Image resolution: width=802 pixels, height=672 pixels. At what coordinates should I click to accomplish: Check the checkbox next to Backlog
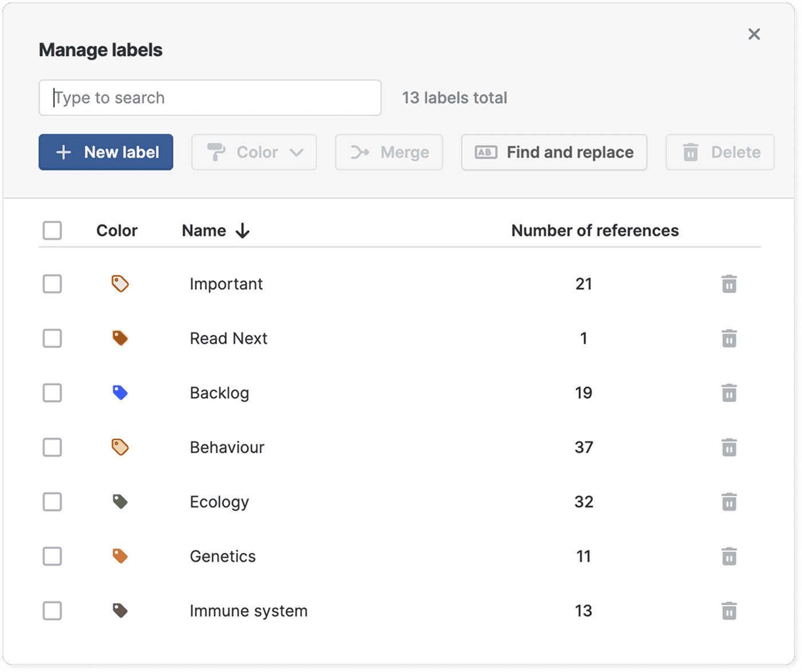pos(52,393)
